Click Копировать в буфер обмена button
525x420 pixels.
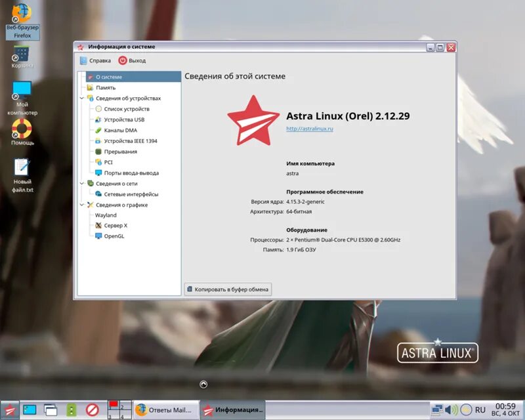point(228,289)
